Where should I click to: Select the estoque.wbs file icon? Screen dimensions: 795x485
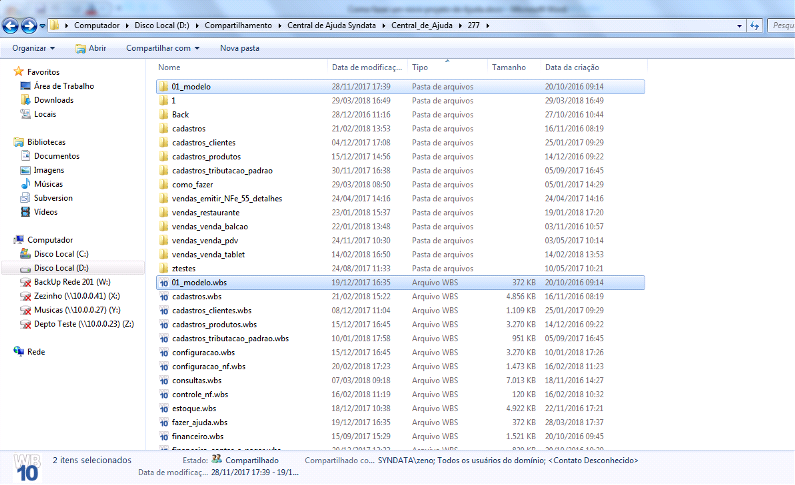coord(164,409)
